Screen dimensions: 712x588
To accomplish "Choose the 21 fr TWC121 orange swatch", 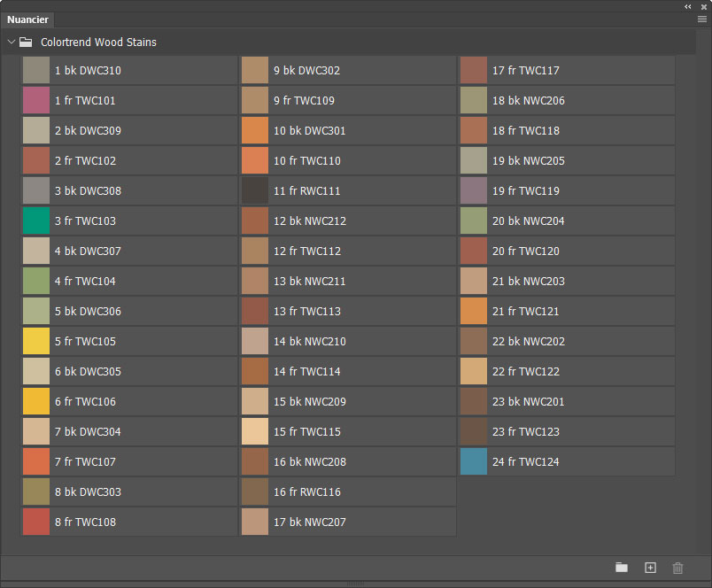I will click(474, 311).
